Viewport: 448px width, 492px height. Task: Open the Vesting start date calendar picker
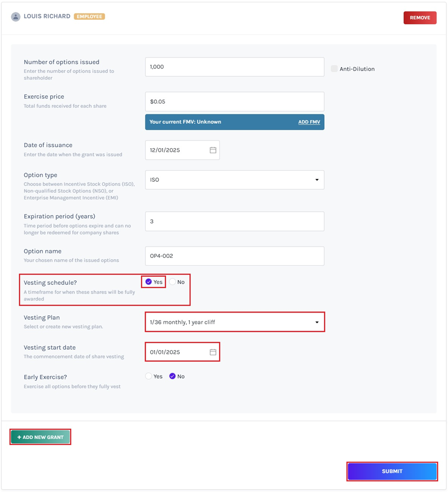click(x=213, y=352)
